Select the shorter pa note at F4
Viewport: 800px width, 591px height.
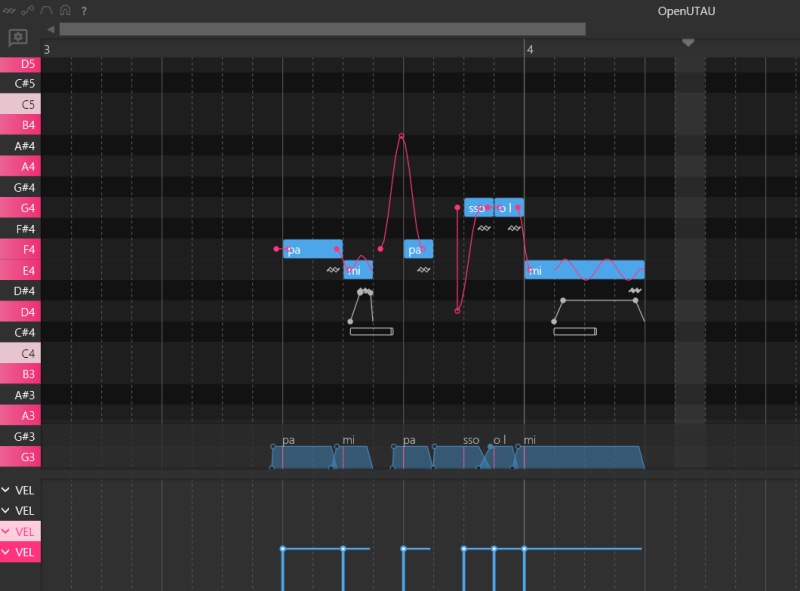(418, 249)
